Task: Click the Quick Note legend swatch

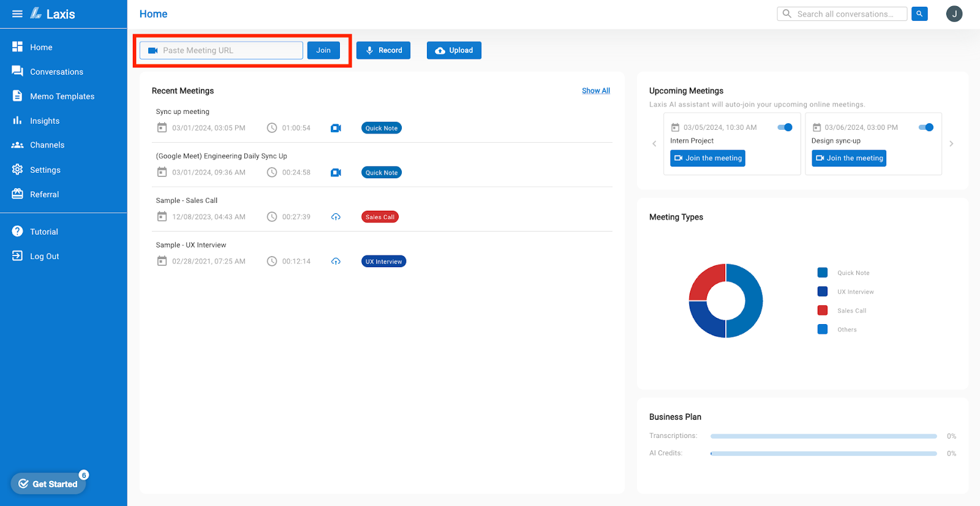Action: pos(823,273)
